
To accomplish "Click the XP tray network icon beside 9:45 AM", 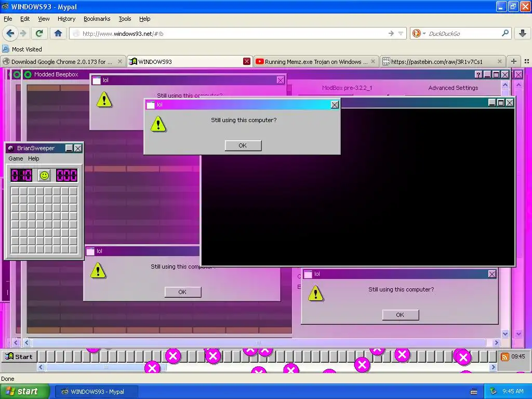I will click(494, 391).
